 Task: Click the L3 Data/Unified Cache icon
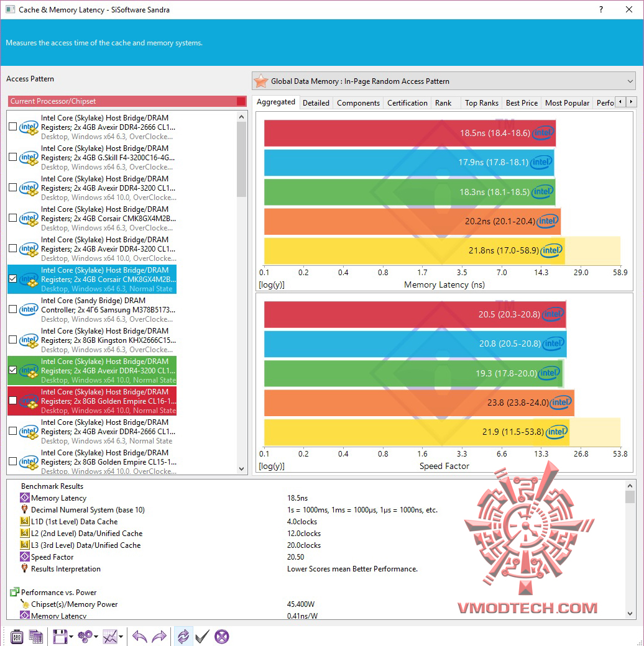pos(25,545)
